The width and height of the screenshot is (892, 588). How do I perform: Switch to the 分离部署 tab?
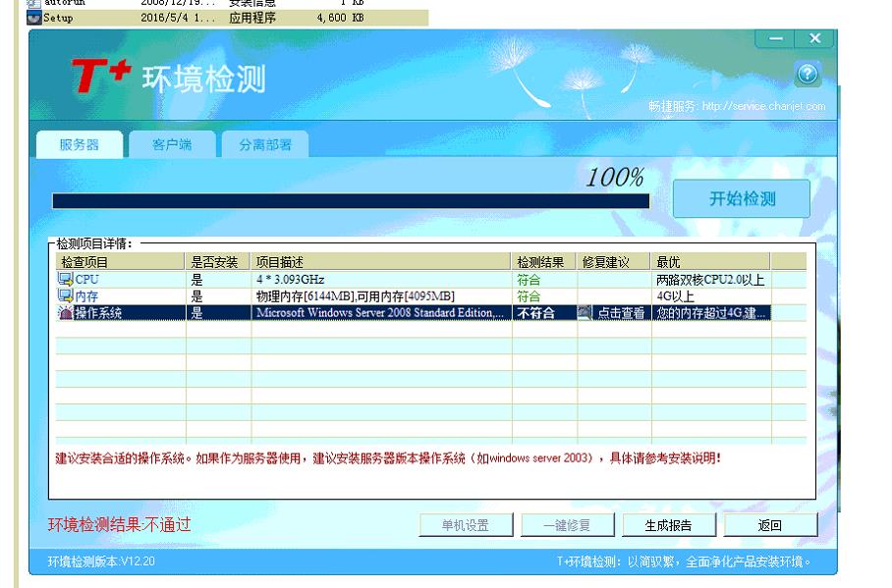pyautogui.click(x=265, y=144)
